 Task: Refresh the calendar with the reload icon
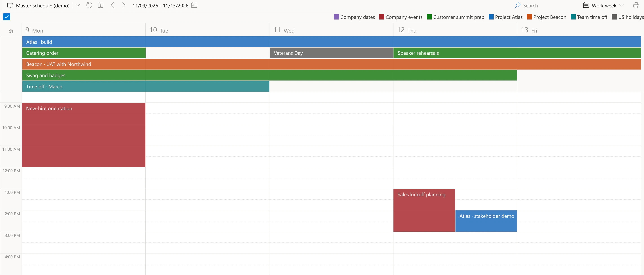click(89, 5)
